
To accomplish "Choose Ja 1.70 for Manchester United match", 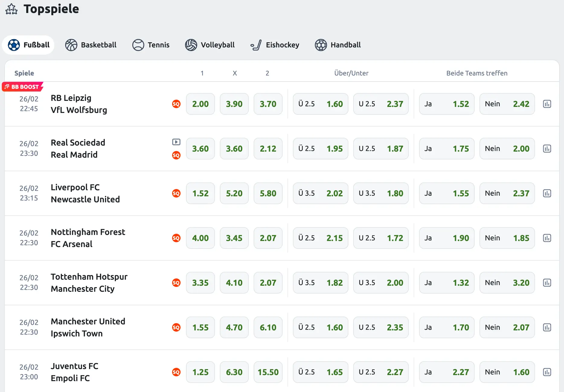I will coord(447,327).
